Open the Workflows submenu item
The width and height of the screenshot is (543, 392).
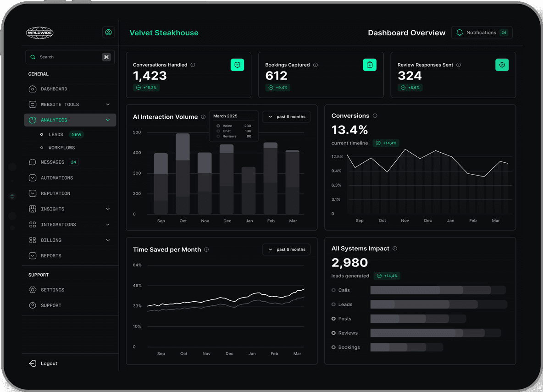click(x=57, y=148)
